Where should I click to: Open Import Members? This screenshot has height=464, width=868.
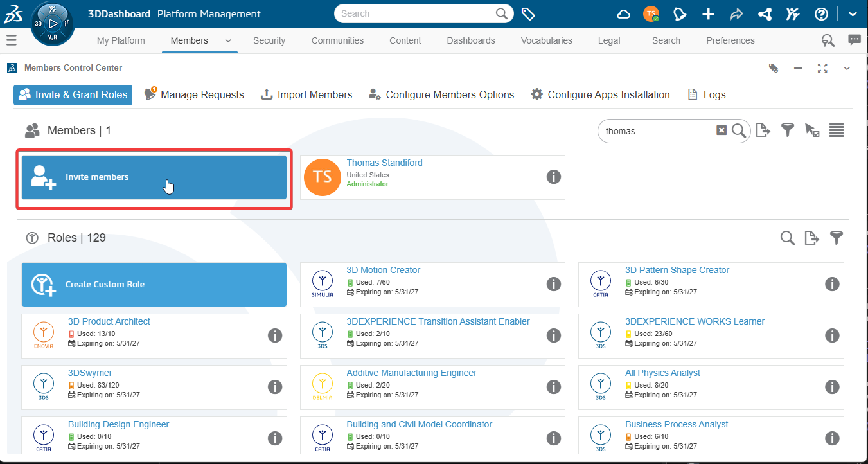point(306,95)
